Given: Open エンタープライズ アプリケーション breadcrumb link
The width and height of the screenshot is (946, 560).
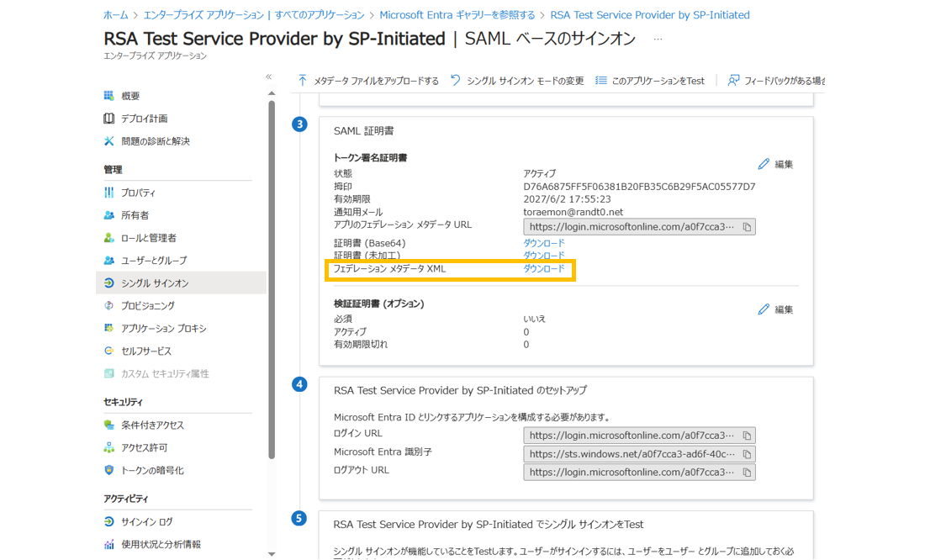Looking at the screenshot, I should coord(254,15).
